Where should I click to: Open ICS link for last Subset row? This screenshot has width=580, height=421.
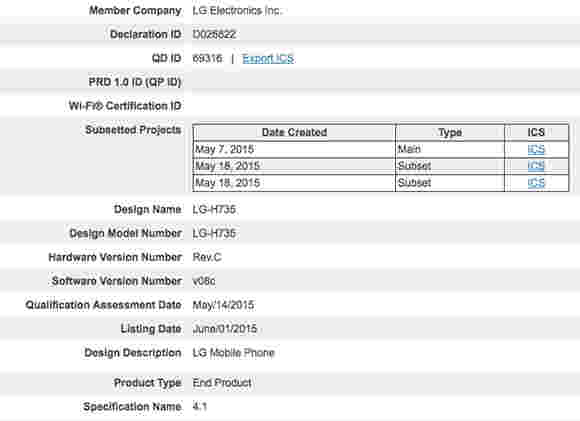536,183
